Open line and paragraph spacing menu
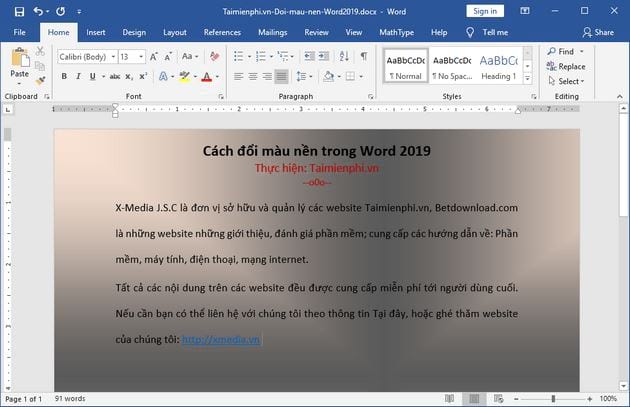 (303, 76)
